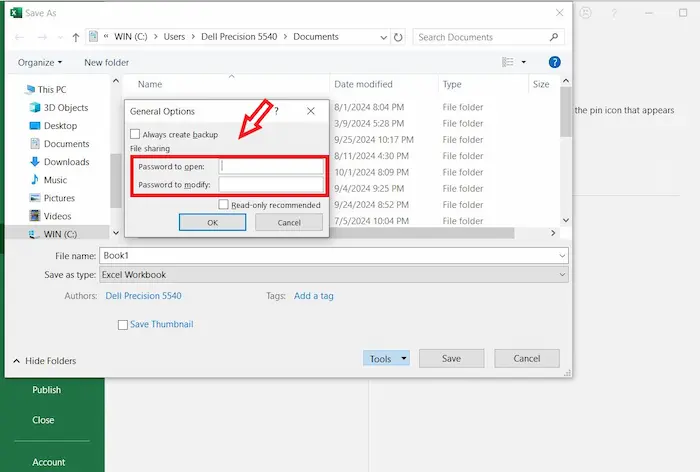Click Add a tag link
700x472 pixels.
pyautogui.click(x=313, y=296)
